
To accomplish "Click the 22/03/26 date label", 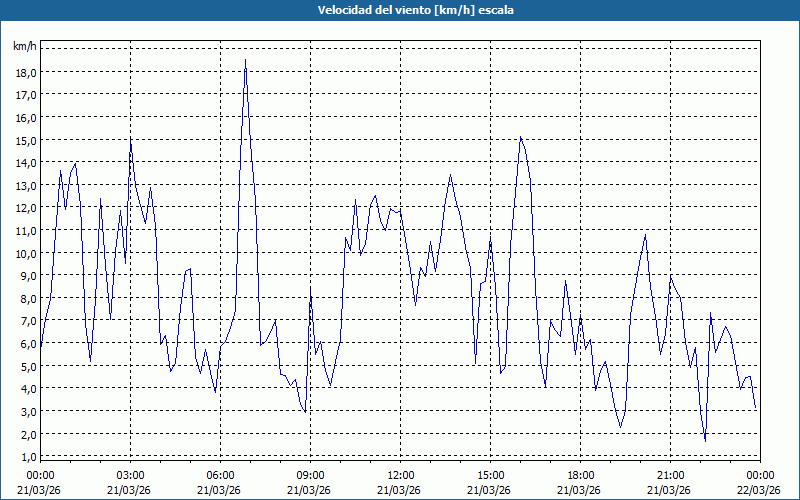I will click(x=759, y=490).
